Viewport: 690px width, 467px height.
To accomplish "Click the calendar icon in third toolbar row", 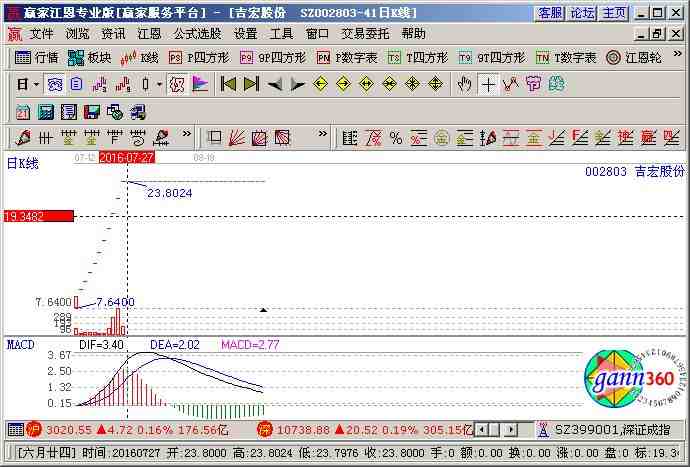I will [23, 112].
